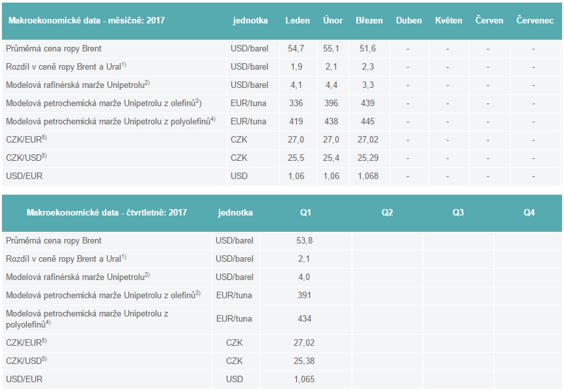Select the Březen Brent price 51,6
Viewport: 564px width, 392px height.
367,49
